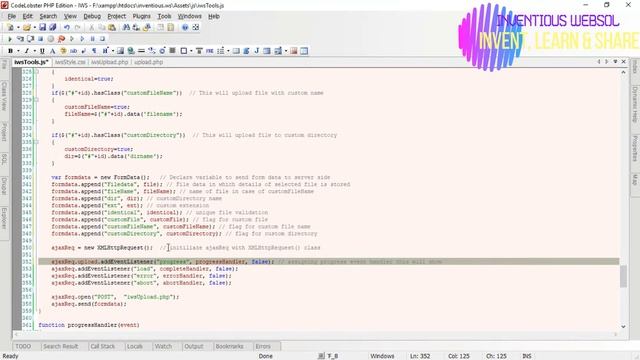Click the Windows line-ending status entry
This screenshot has width=640, height=360.
click(382, 356)
